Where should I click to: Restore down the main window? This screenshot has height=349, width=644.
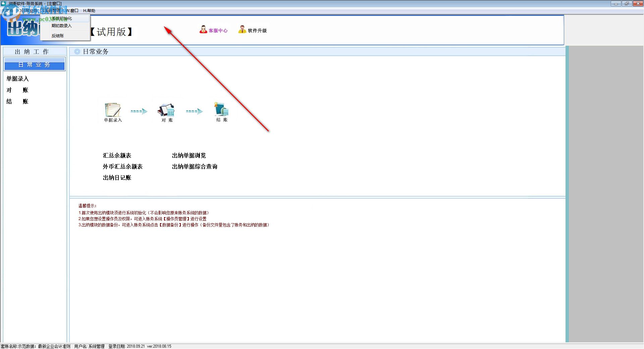point(627,4)
